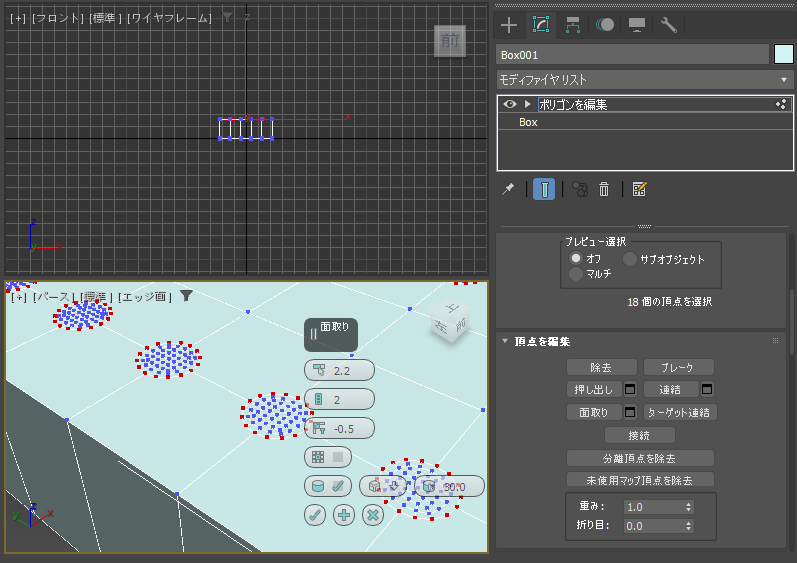Switch to the Modify panel tab
The width and height of the screenshot is (797, 563).
tap(540, 25)
